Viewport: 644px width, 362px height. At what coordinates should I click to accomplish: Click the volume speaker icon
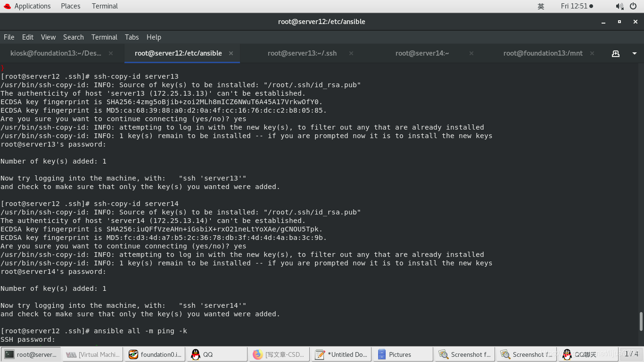click(x=619, y=6)
